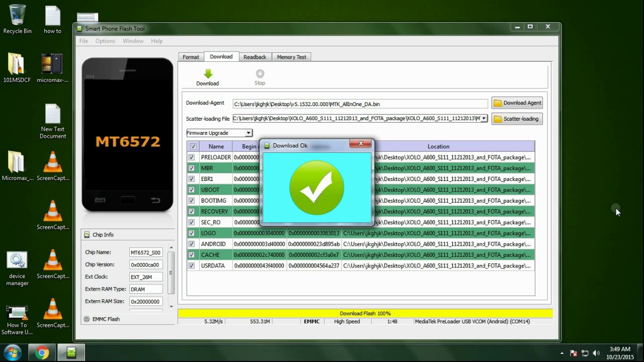
Task: Switch to the Format tab
Action: [191, 57]
